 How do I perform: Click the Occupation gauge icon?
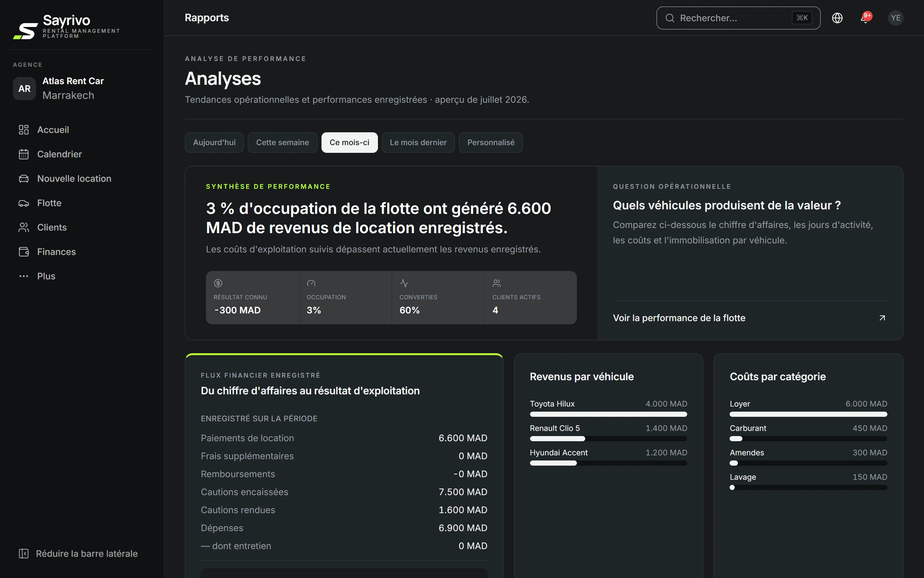[311, 283]
